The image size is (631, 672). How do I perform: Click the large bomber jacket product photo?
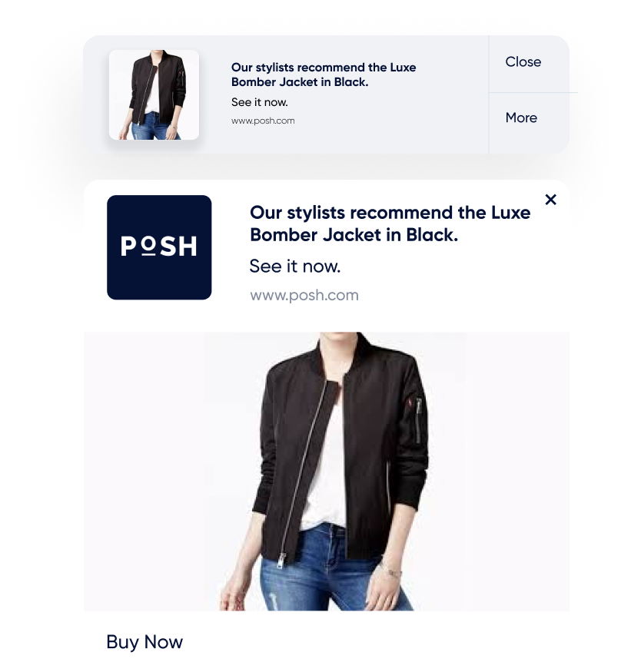(x=327, y=471)
